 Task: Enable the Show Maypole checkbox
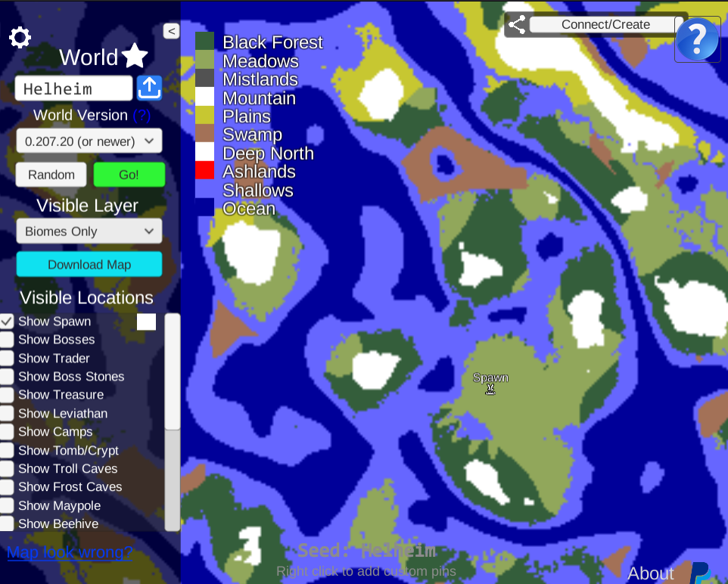(x=7, y=505)
